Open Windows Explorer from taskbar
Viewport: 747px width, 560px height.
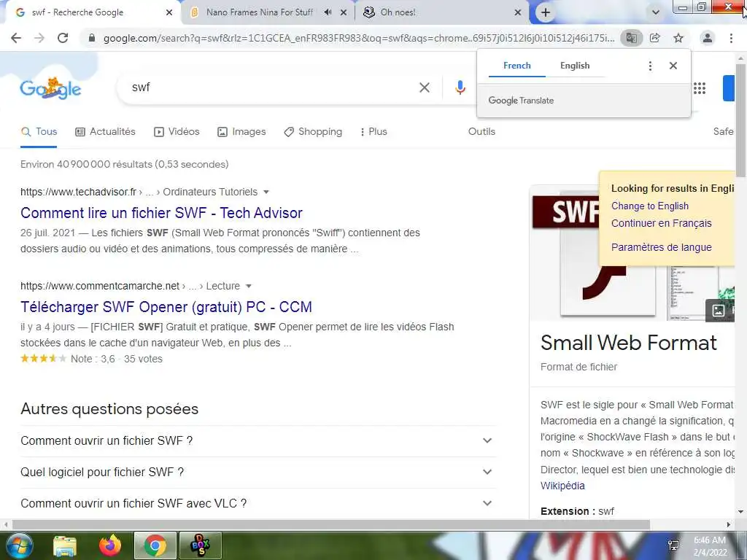pyautogui.click(x=65, y=545)
